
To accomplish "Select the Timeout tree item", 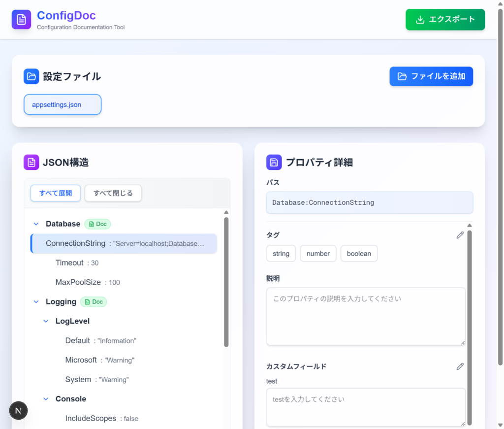I will (x=69, y=263).
